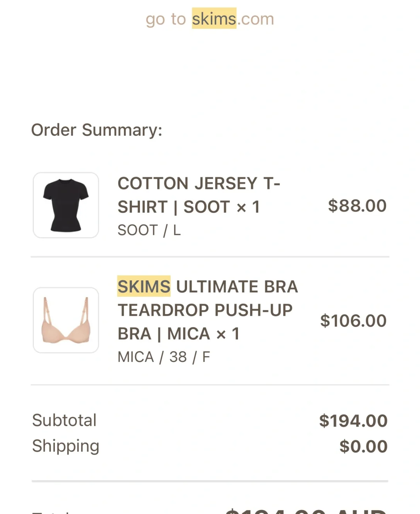420x514 pixels.
Task: Open the go to skims.com link
Action: (210, 19)
